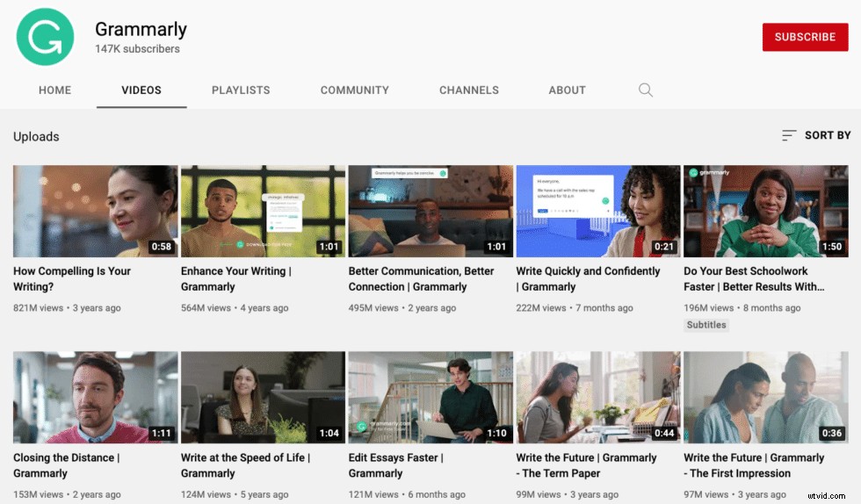Image resolution: width=861 pixels, height=504 pixels.
Task: Open the CHANNELS tab
Action: click(x=469, y=90)
